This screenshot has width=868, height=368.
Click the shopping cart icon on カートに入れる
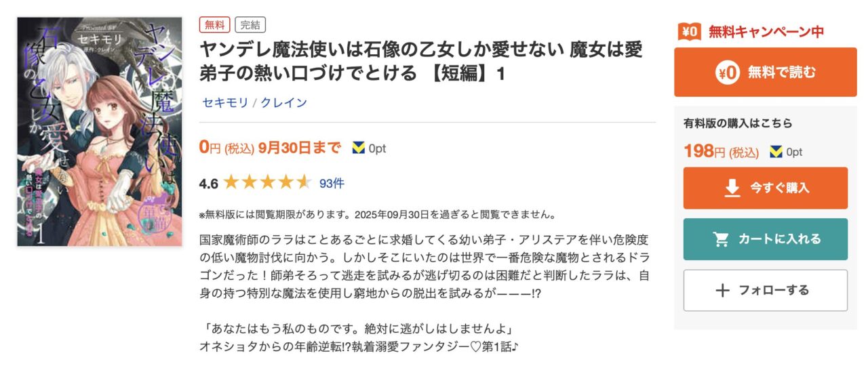tap(720, 239)
